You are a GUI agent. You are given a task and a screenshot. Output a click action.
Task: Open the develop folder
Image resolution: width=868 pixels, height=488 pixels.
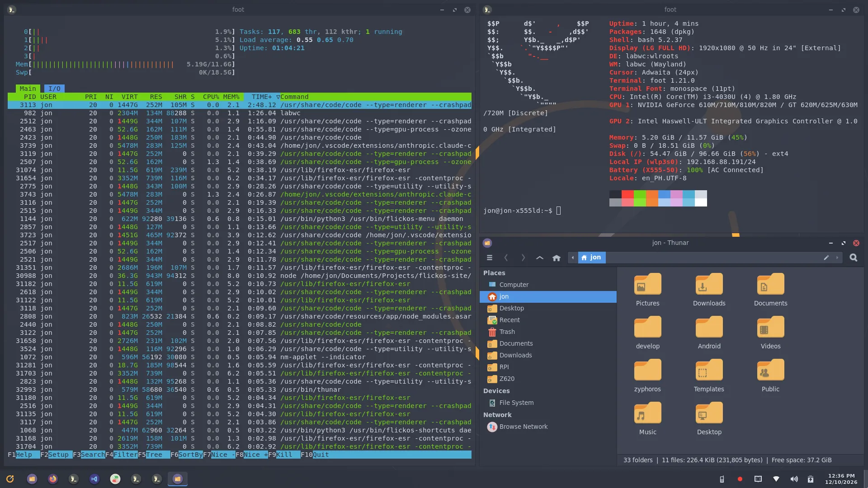click(647, 333)
